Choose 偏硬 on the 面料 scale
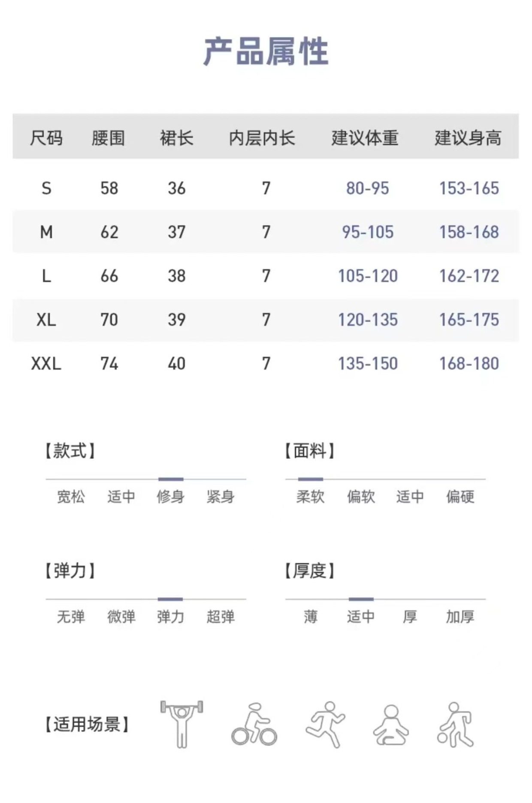Viewport: 532px width, 803px height. click(460, 497)
